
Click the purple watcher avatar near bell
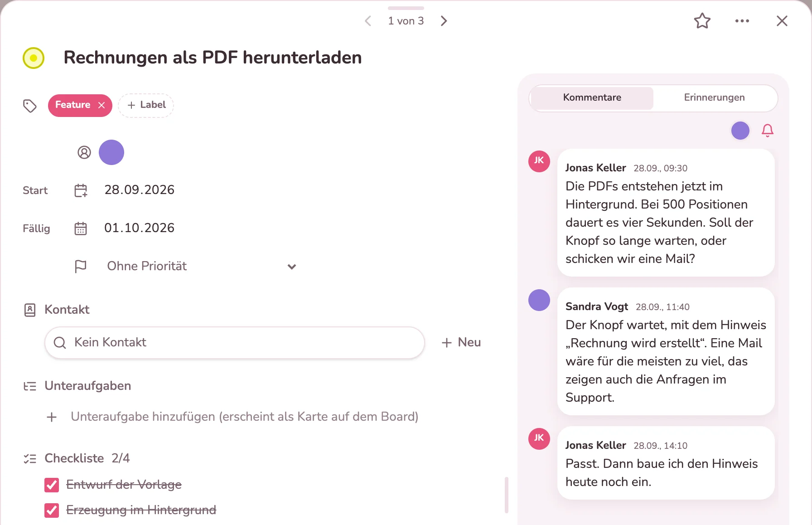tap(740, 131)
